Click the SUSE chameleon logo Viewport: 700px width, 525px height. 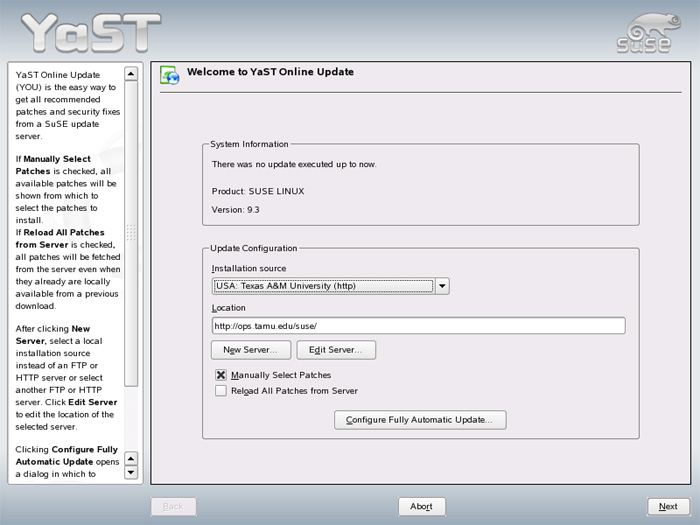(649, 33)
